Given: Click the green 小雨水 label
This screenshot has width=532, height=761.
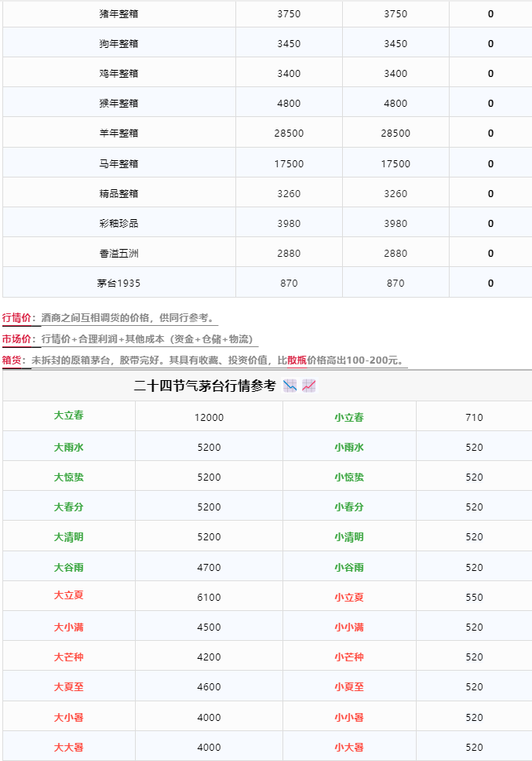Looking at the screenshot, I should 349,448.
